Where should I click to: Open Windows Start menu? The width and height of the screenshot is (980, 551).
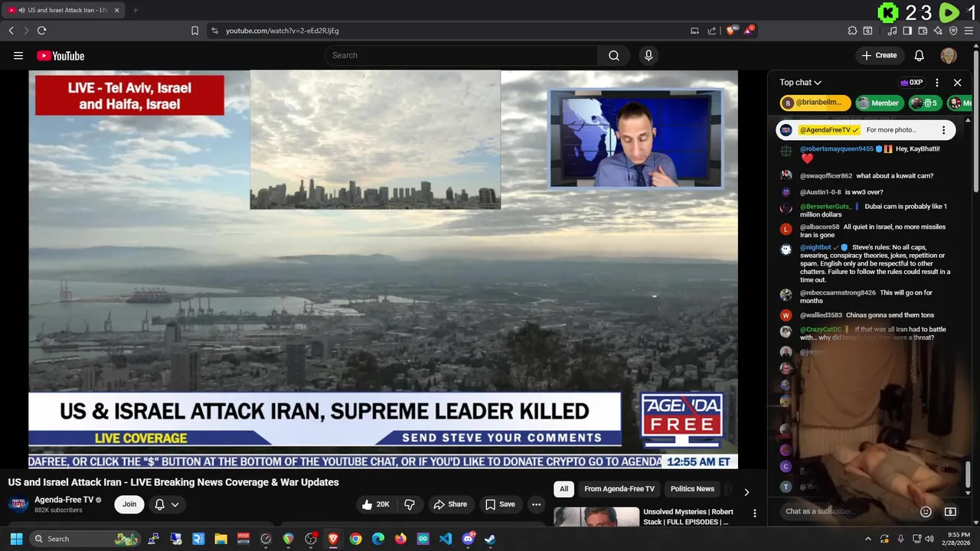pos(16,539)
